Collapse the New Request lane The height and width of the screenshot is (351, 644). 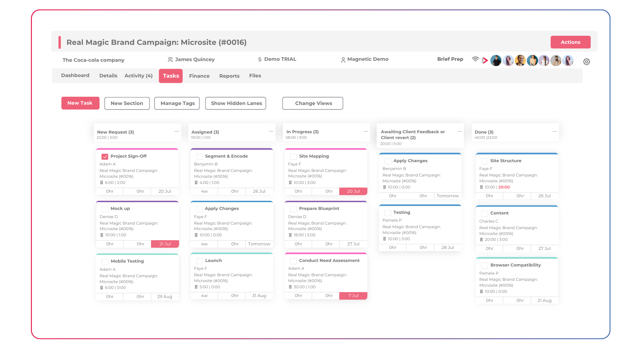177,131
